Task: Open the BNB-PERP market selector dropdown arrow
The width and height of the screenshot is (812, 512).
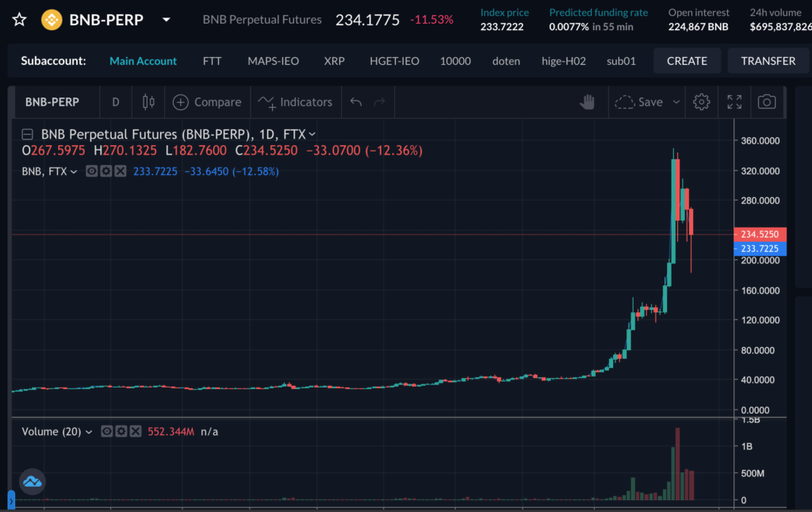Action: coord(167,20)
